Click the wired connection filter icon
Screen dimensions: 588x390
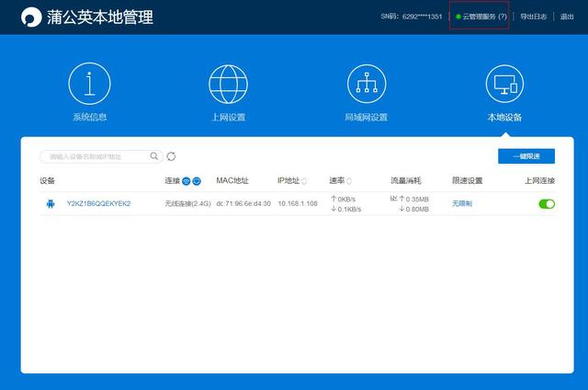(x=197, y=181)
